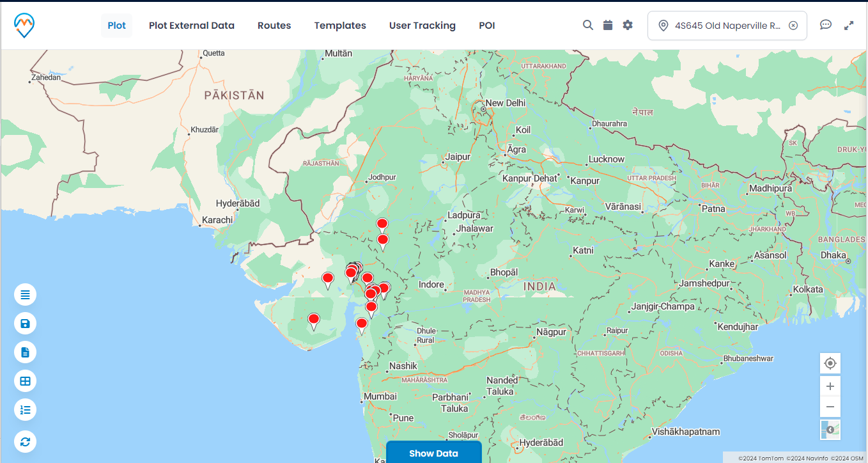Click the Dhaka city label
Screen dimensions: 868x463
[x=833, y=255]
